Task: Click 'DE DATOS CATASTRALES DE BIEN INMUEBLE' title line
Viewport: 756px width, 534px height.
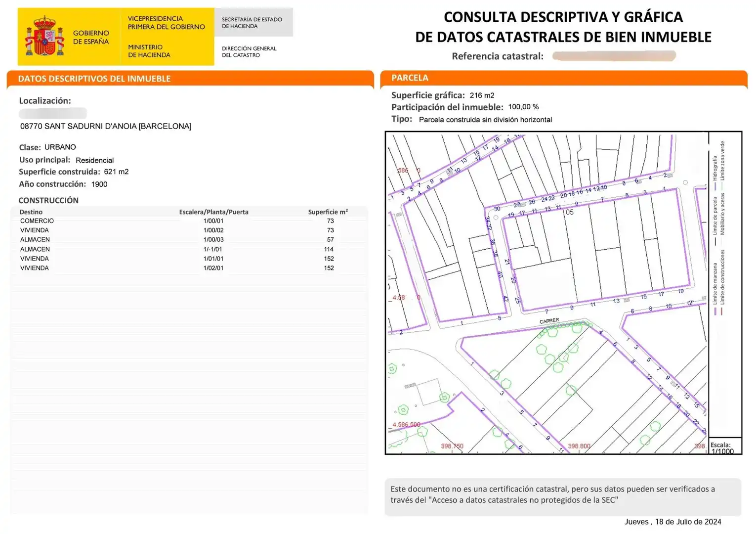Action: pyautogui.click(x=563, y=37)
